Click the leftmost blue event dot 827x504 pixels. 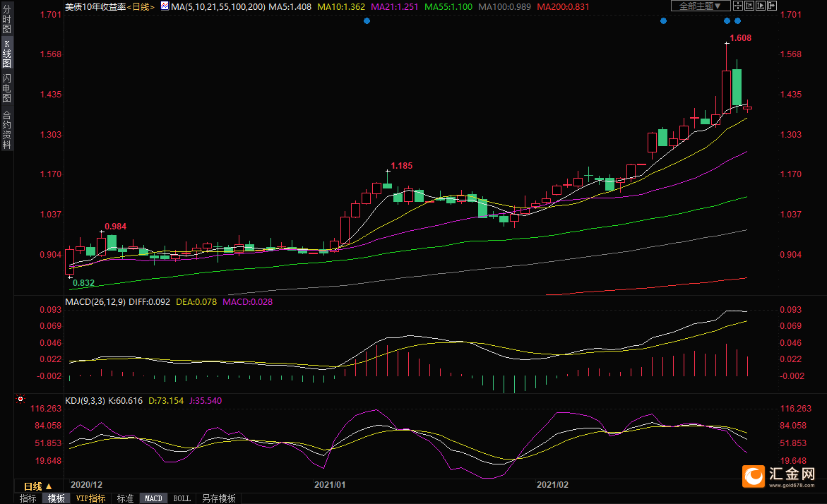click(367, 21)
